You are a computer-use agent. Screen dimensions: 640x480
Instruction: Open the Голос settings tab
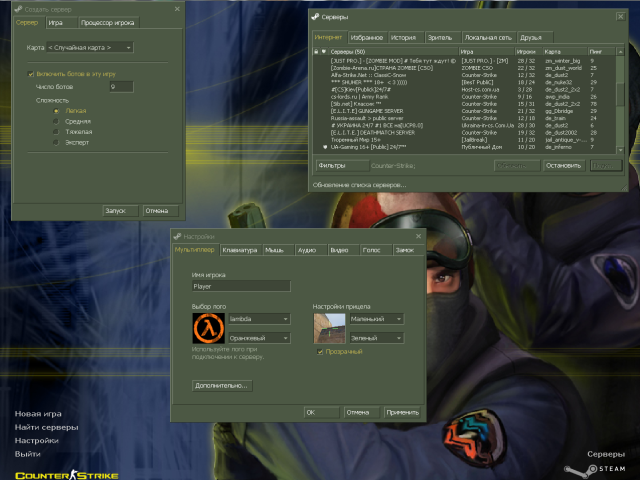point(376,250)
